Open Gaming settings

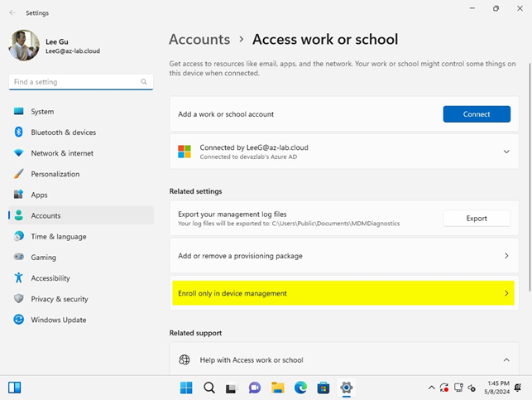pyautogui.click(x=81, y=258)
